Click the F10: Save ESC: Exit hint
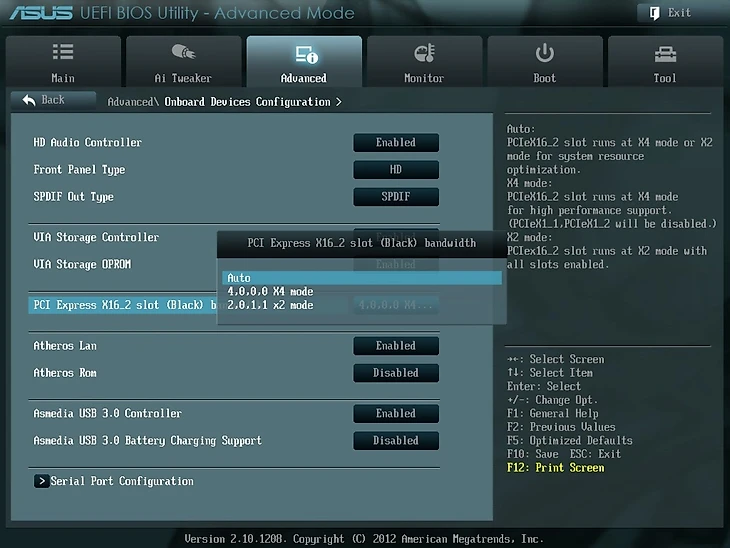The height and width of the screenshot is (548, 730). click(564, 454)
